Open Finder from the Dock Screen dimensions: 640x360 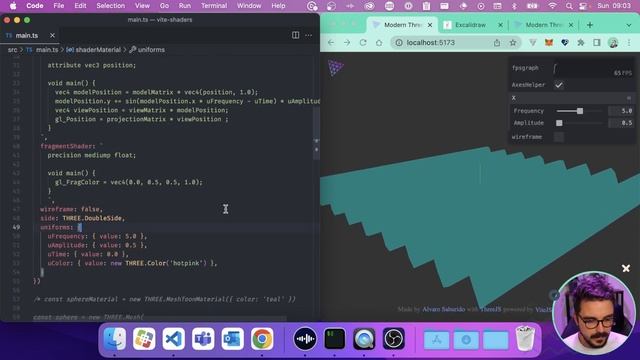click(115, 339)
